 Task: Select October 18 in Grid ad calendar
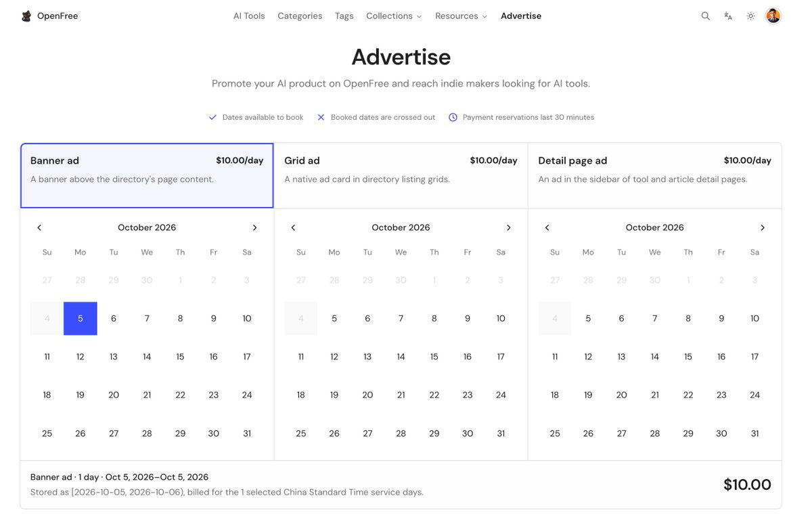(x=301, y=395)
